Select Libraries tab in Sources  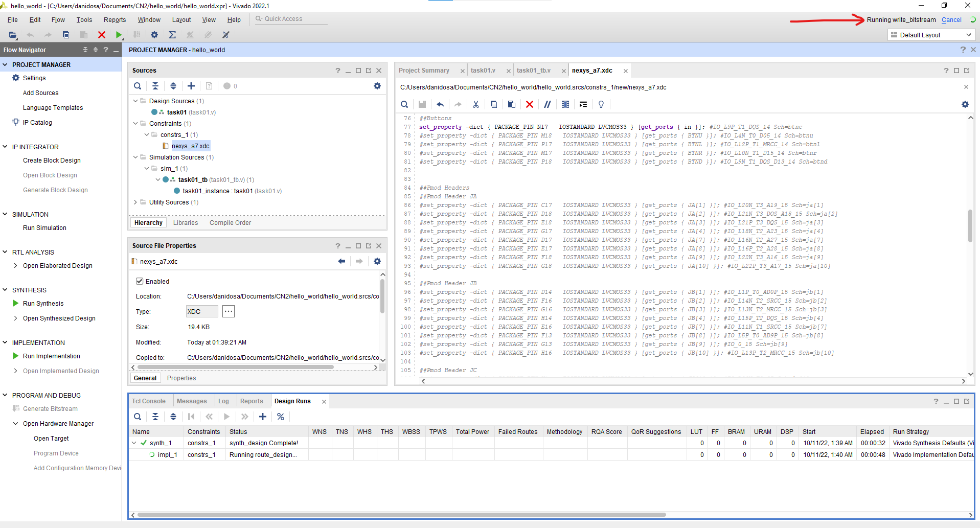(x=186, y=223)
